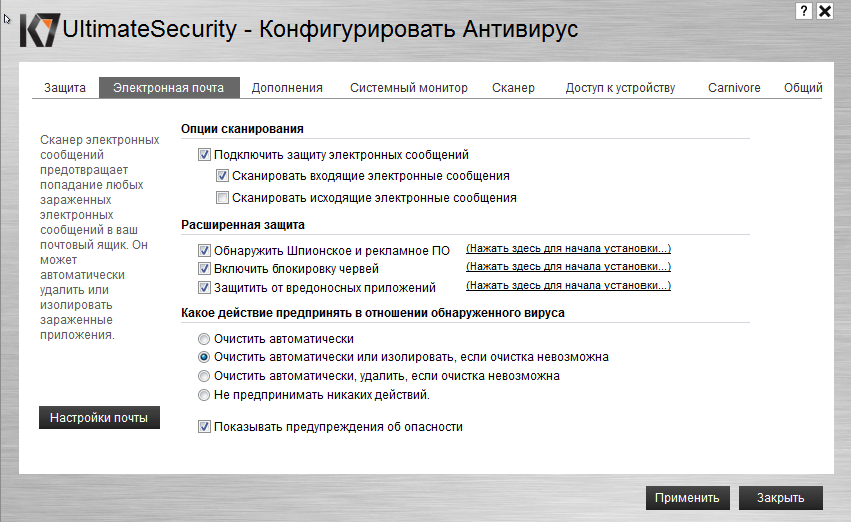The image size is (851, 522).
Task: Select 'Очистить автоматически' radio option
Action: click(x=205, y=339)
